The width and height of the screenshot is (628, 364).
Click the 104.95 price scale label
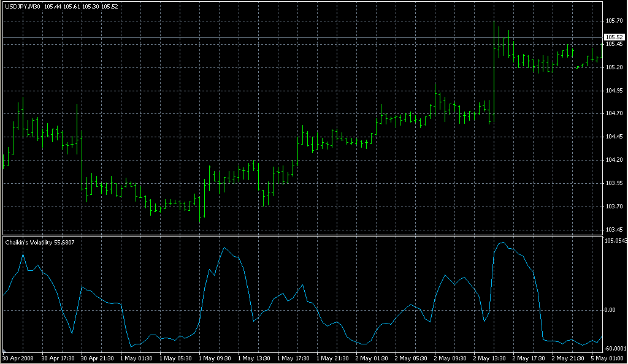pyautogui.click(x=614, y=91)
